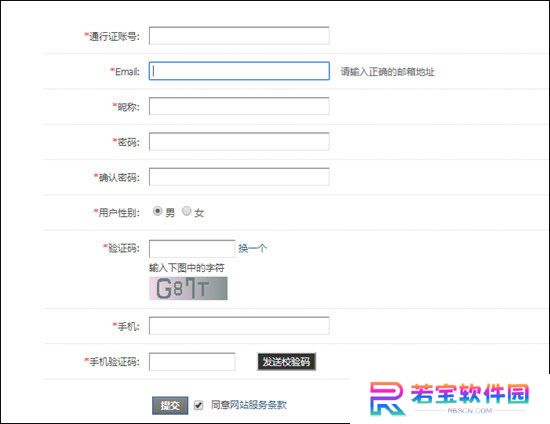Toggle the 同意网站服务条款 checkbox
This screenshot has height=424, width=550.
(199, 405)
